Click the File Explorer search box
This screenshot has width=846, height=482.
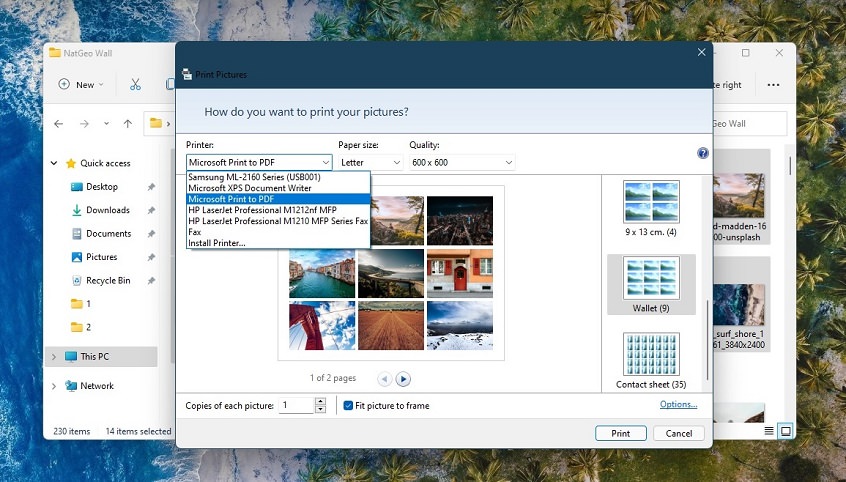click(x=750, y=124)
